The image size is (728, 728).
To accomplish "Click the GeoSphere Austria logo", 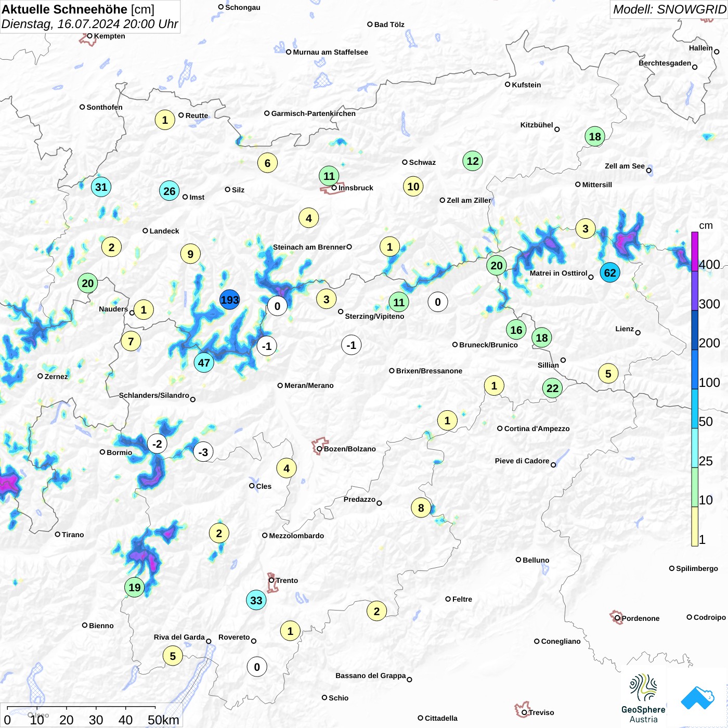I will pos(643,698).
